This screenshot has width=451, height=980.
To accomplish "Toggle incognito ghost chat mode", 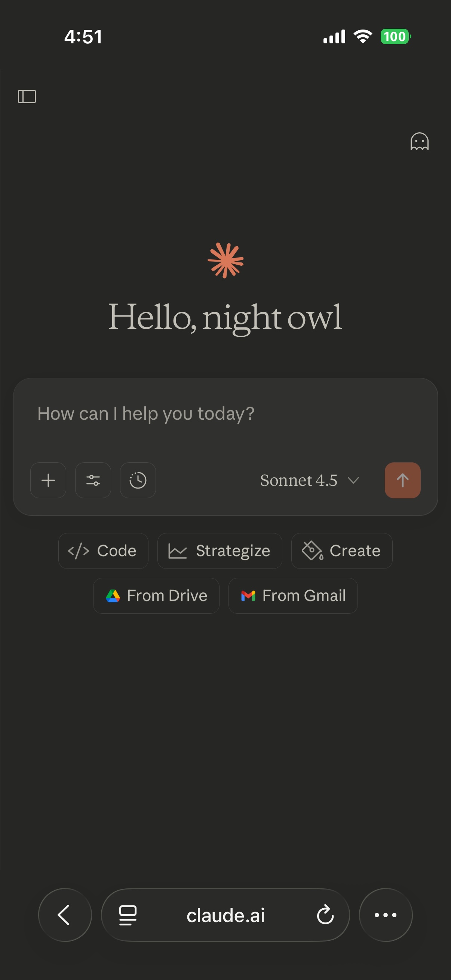I will coord(419,142).
